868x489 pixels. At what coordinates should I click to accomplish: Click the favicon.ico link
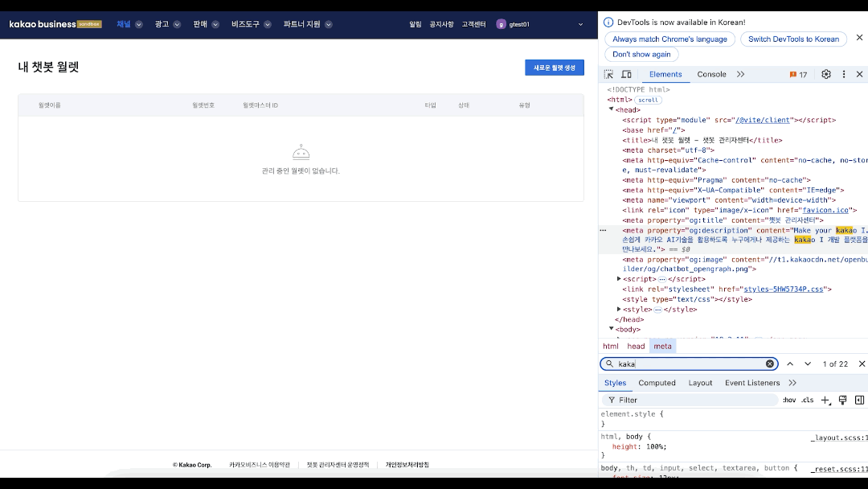point(825,210)
